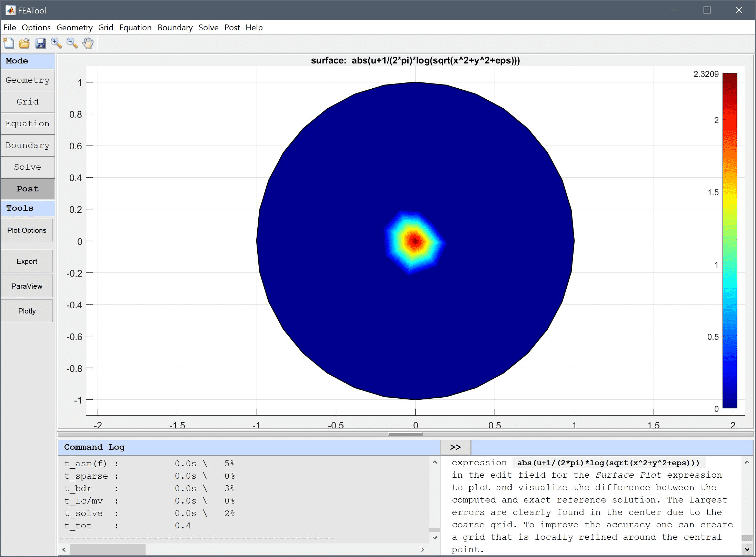The image size is (756, 557).
Task: Click the Tools header label
Action: coord(20,208)
